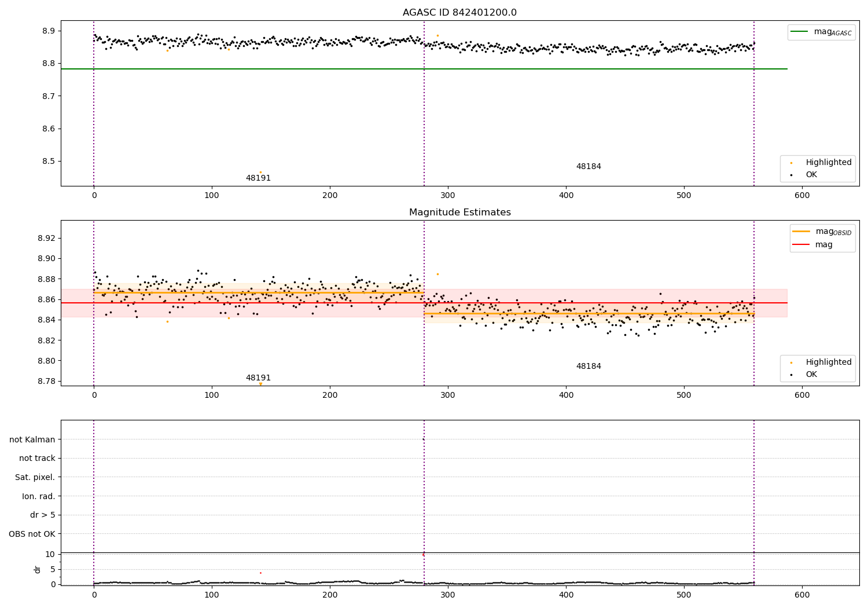The width and height of the screenshot is (868, 608).
Task: Click the 400 x-axis tick under the bottom plot
Action: 566,595
